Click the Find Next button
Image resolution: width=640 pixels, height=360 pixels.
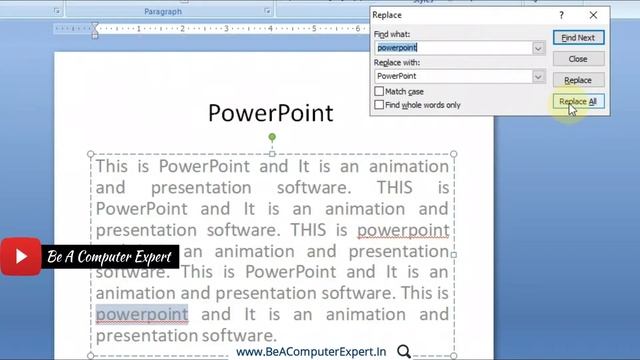pyautogui.click(x=578, y=38)
